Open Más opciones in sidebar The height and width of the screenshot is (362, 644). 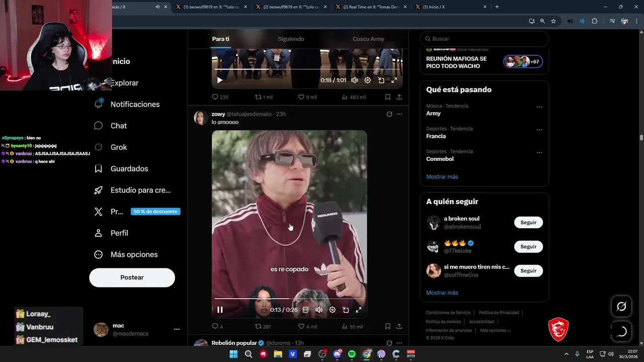tap(126, 254)
